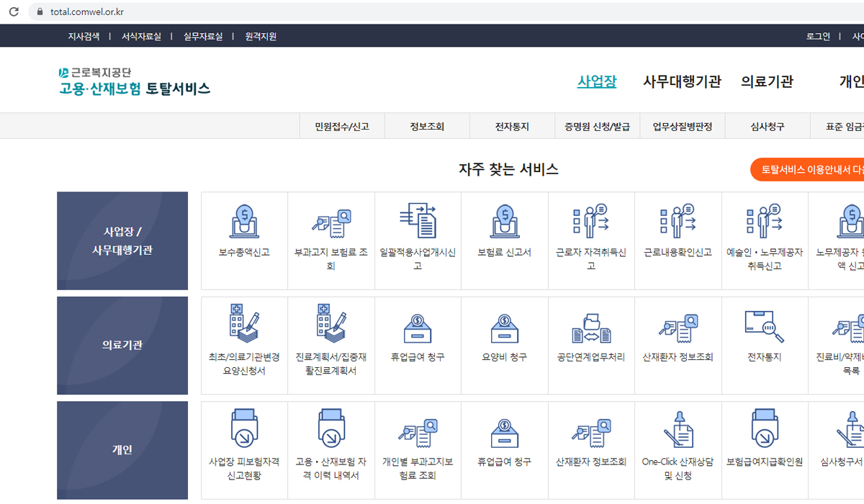The image size is (864, 504).
Task: Click the 지사검색 top link
Action: click(84, 36)
